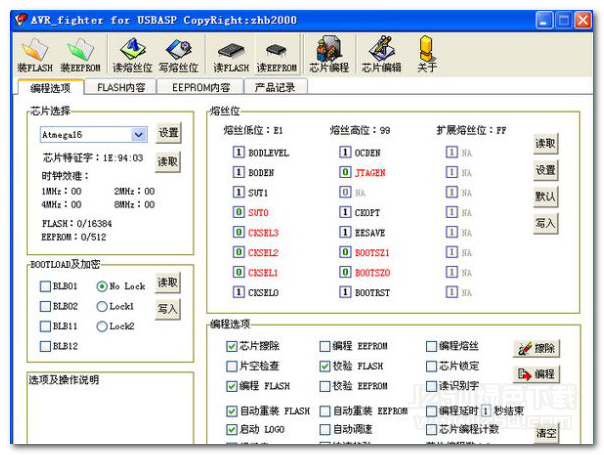The height and width of the screenshot is (455, 604).
Task: Enable the 校验 EEPROM checkbox
Action: pyautogui.click(x=325, y=386)
